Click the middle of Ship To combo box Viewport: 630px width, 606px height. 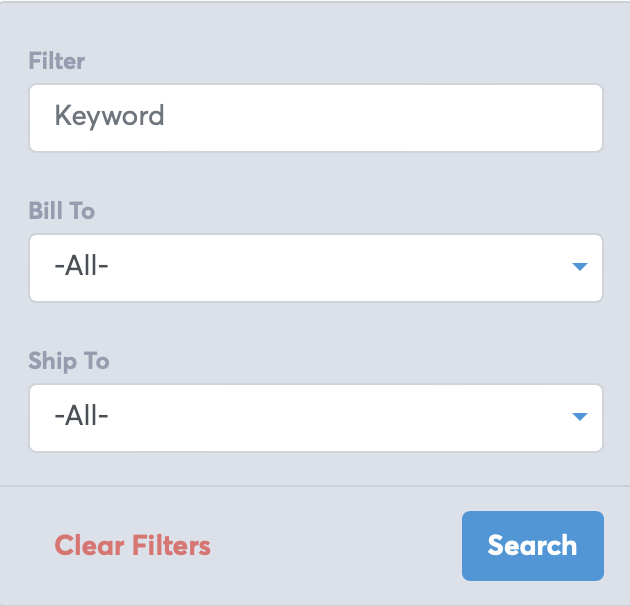click(x=316, y=418)
